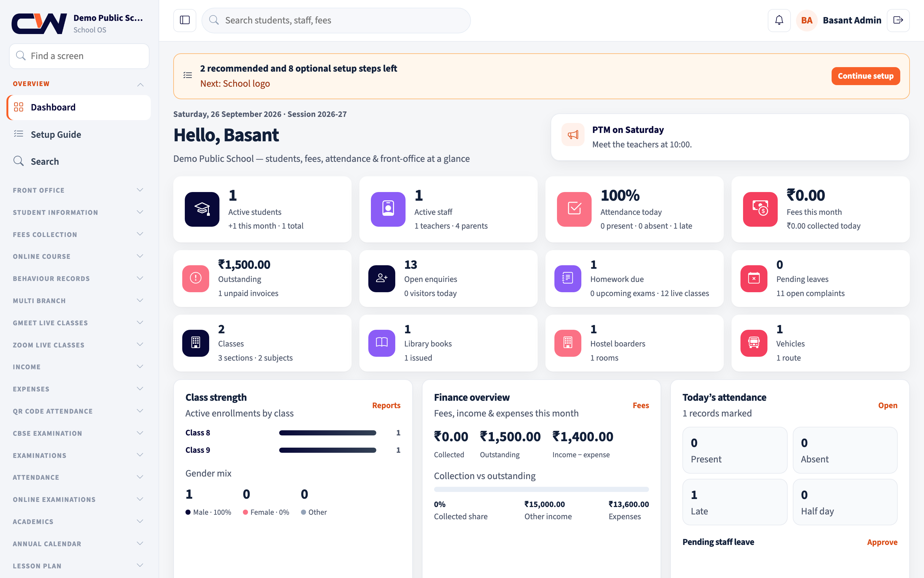Viewport: 924px width, 578px height.
Task: Click the Basant Admin user name
Action: 852,20
